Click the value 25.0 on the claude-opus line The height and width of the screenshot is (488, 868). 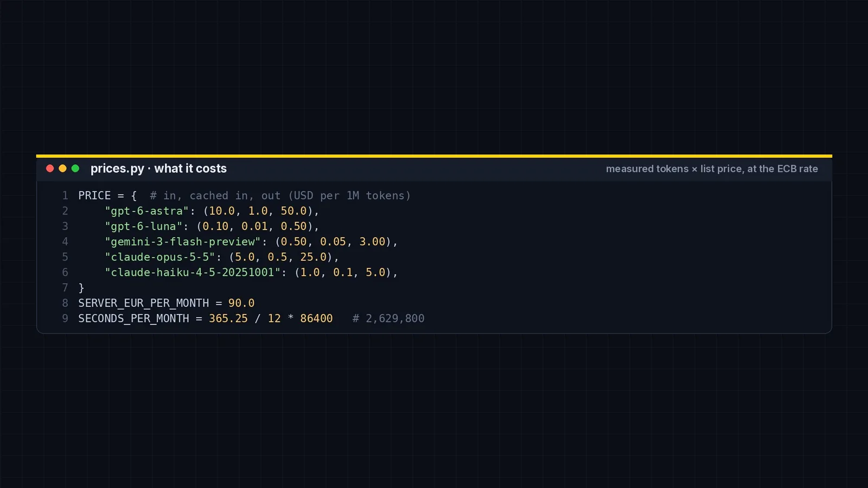pos(314,257)
